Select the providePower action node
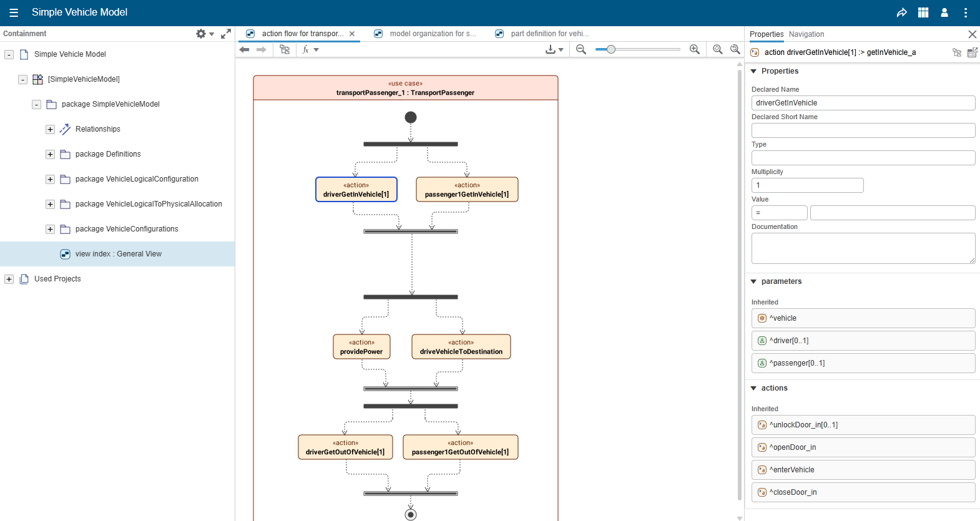Image resolution: width=980 pixels, height=521 pixels. [361, 347]
